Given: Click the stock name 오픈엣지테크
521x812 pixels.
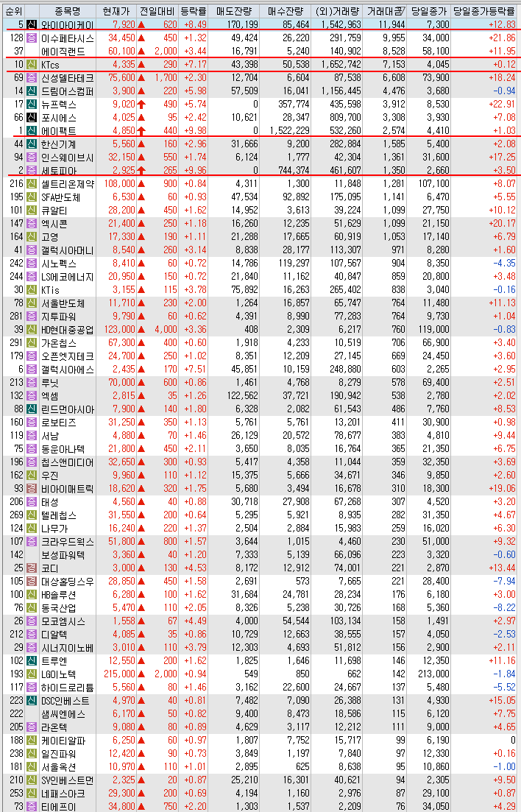Looking at the screenshot, I should [67, 356].
